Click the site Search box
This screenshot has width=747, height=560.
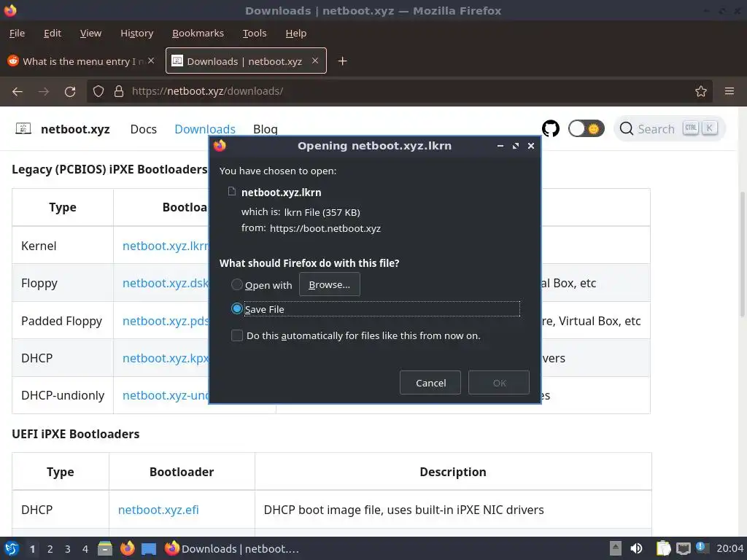[x=670, y=128]
